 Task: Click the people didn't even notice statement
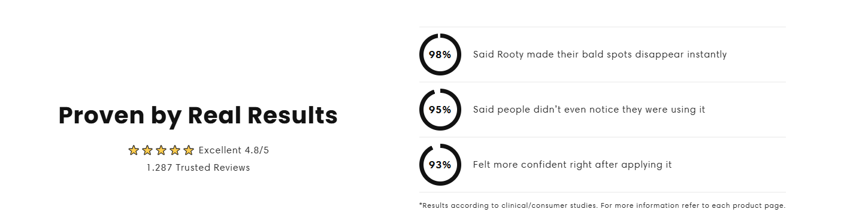coord(589,110)
